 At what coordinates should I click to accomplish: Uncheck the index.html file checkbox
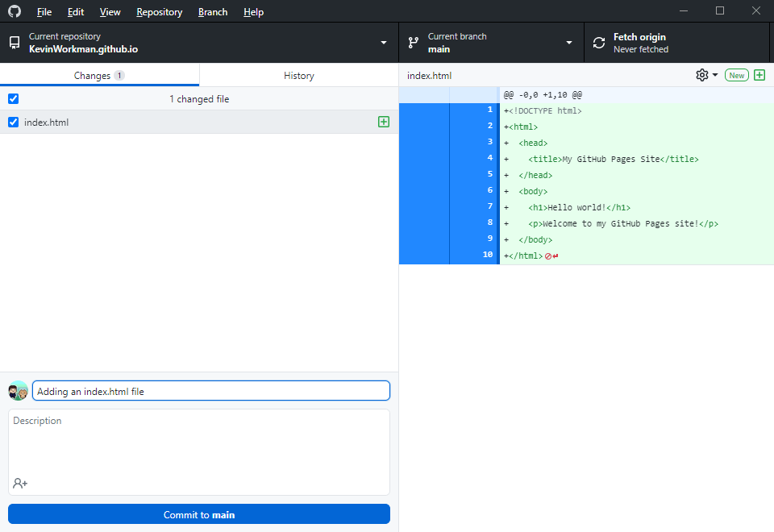click(x=13, y=122)
